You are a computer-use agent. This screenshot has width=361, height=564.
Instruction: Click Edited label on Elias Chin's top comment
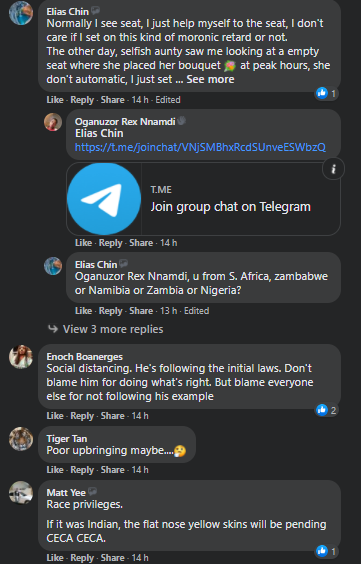click(x=168, y=100)
